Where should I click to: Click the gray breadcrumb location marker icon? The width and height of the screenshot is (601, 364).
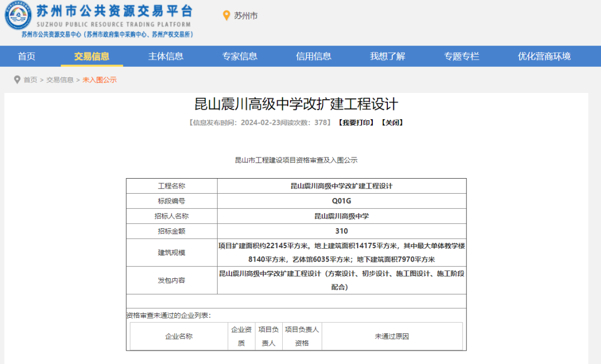17,80
